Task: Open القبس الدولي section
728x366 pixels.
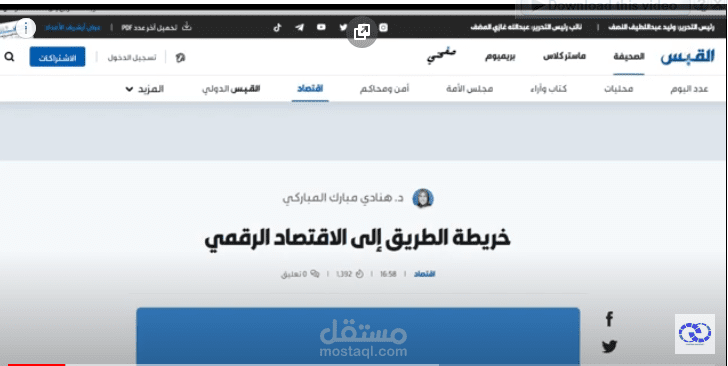Action: 231,89
